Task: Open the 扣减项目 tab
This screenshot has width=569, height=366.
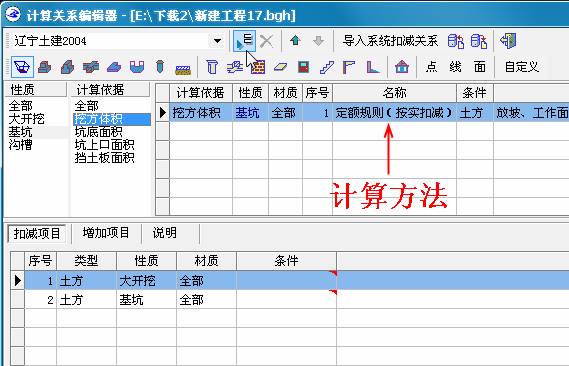Action: pyautogui.click(x=37, y=234)
